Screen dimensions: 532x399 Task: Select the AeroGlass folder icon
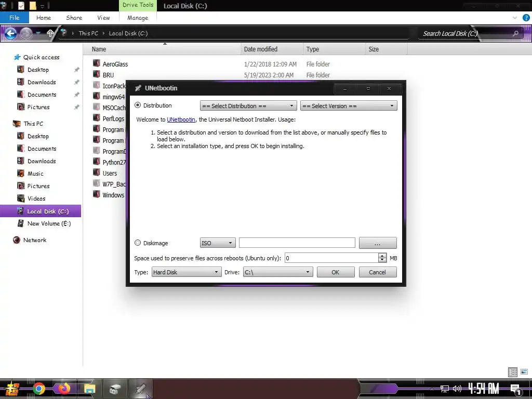pyautogui.click(x=97, y=63)
